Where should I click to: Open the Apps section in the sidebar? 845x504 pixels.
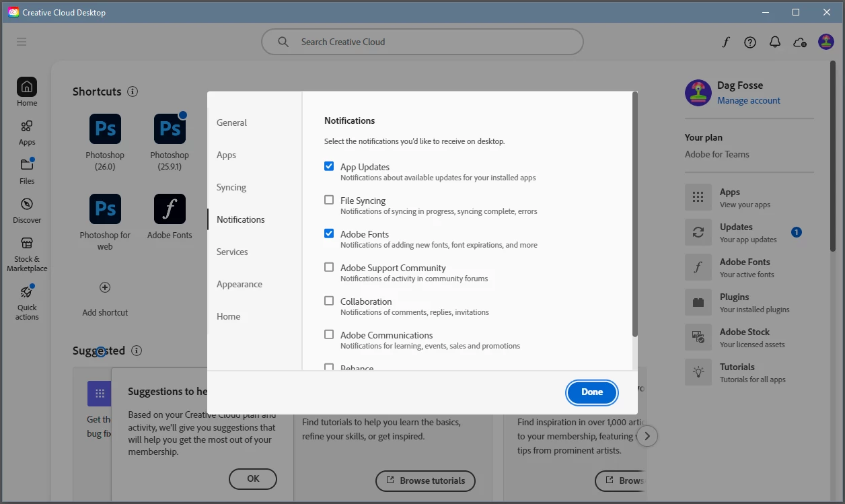[27, 133]
